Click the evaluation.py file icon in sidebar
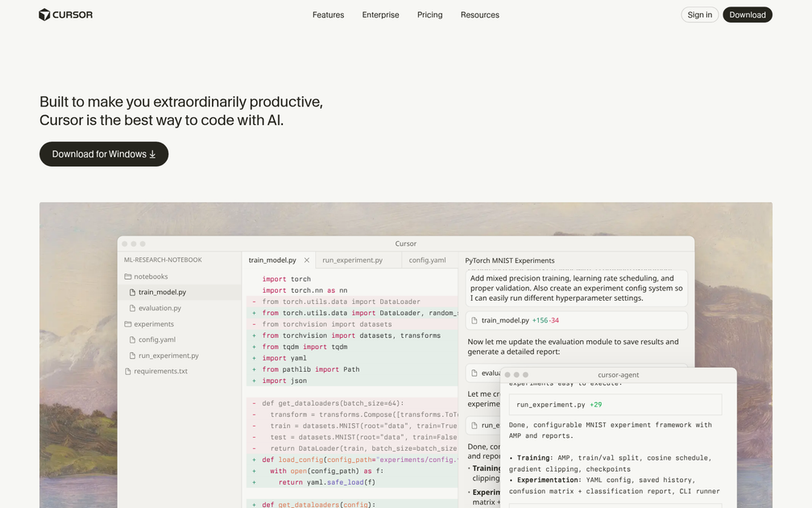Viewport: 812px width, 508px height. 131,308
